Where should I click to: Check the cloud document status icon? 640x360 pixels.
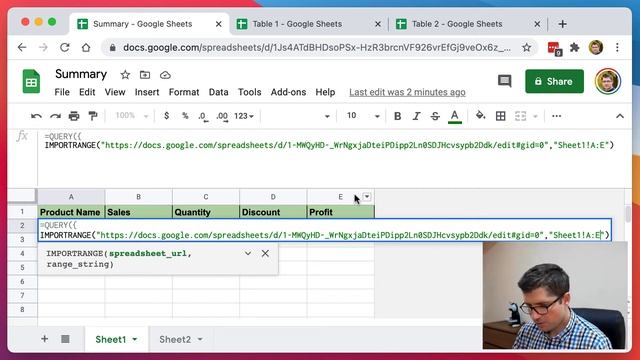165,75
